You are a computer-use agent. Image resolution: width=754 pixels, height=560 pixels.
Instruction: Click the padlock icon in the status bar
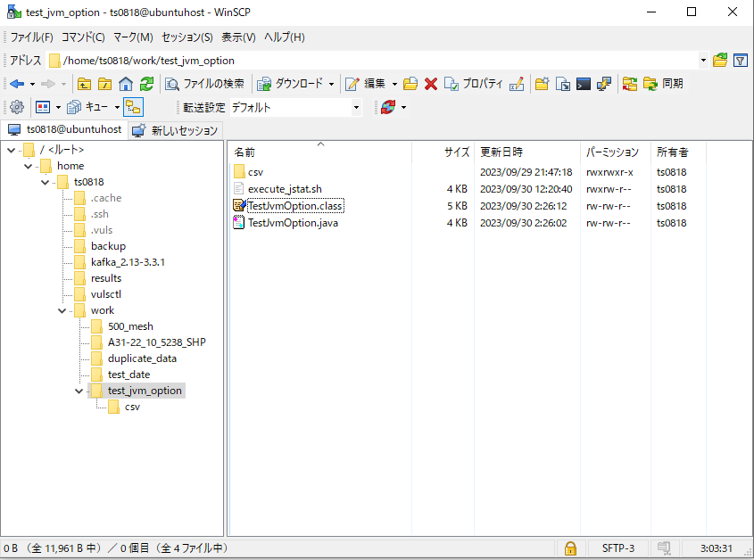click(x=569, y=548)
